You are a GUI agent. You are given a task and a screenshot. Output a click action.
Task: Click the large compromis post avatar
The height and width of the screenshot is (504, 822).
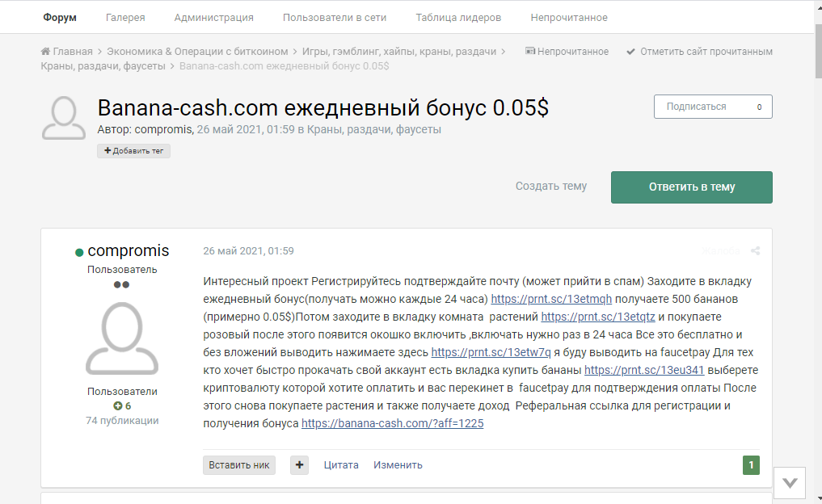[x=122, y=338]
